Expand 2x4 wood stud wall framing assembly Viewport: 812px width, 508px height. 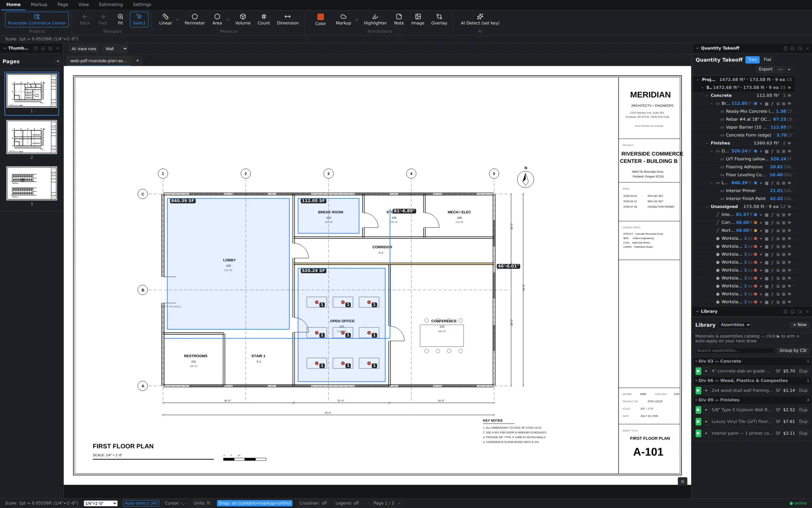pyautogui.click(x=706, y=390)
